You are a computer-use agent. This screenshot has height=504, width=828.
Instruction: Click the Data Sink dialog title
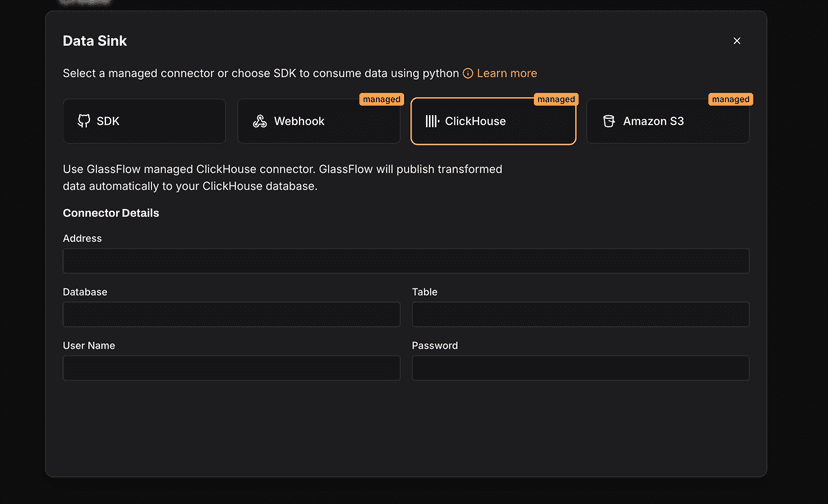[95, 41]
